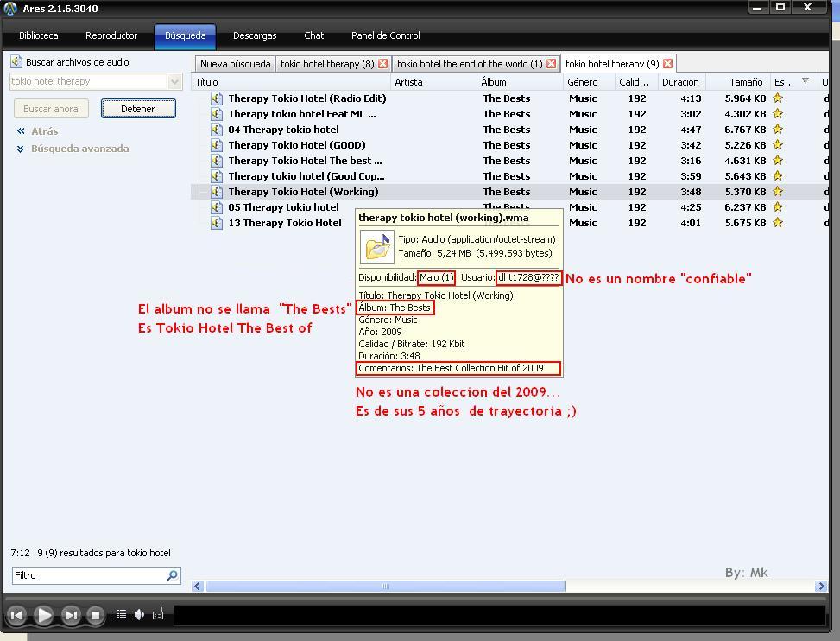Image resolution: width=840 pixels, height=641 pixels.
Task: Open Panel de Control
Action: [386, 35]
